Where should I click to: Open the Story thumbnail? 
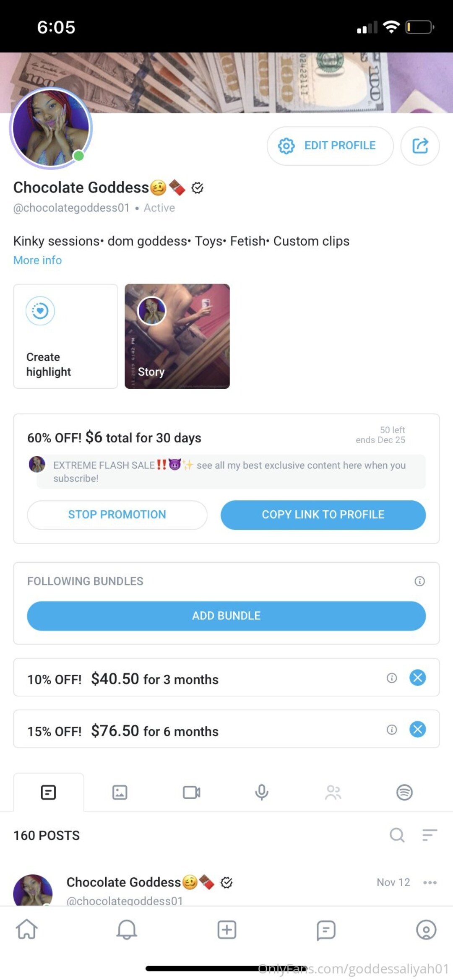pyautogui.click(x=177, y=336)
